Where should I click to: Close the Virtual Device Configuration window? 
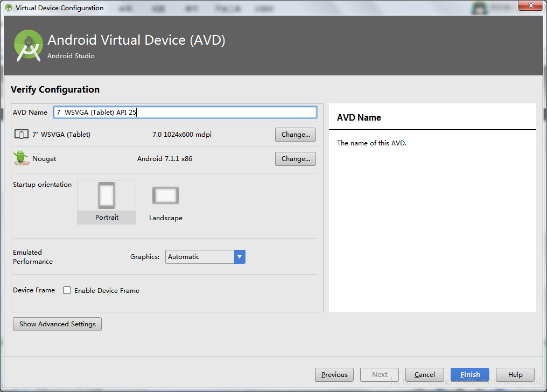531,5
